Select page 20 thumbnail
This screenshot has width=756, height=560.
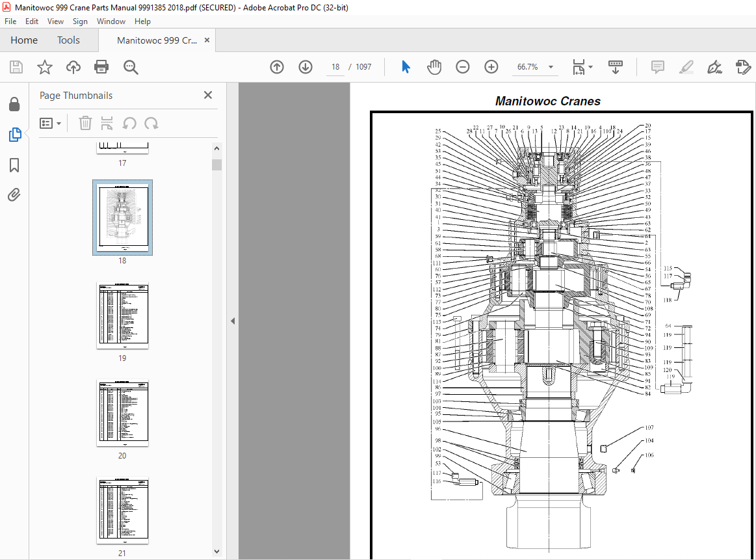122,413
